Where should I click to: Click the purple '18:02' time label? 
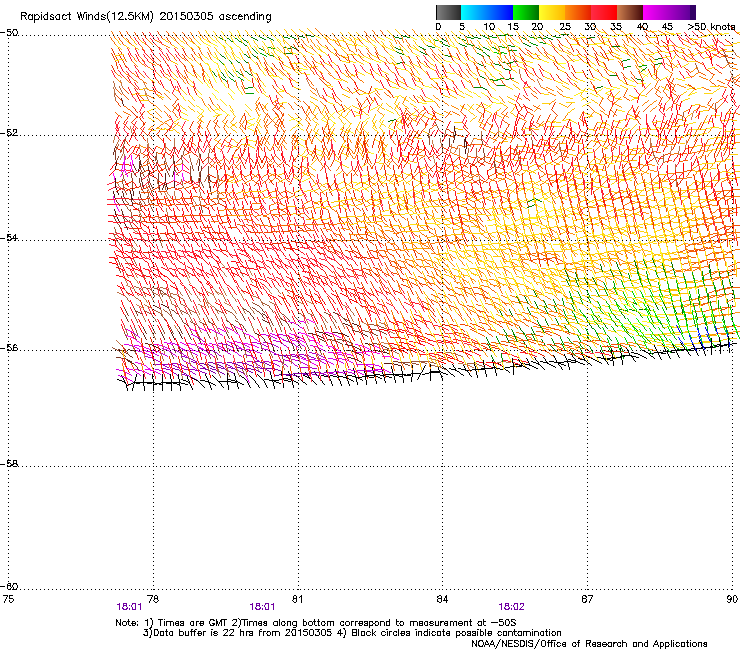pos(512,607)
